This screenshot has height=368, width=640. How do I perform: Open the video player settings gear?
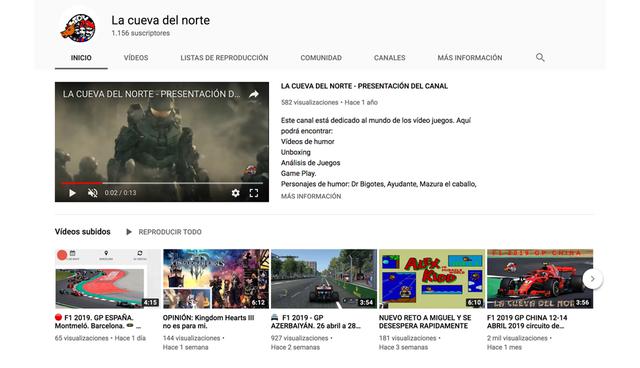[236, 193]
